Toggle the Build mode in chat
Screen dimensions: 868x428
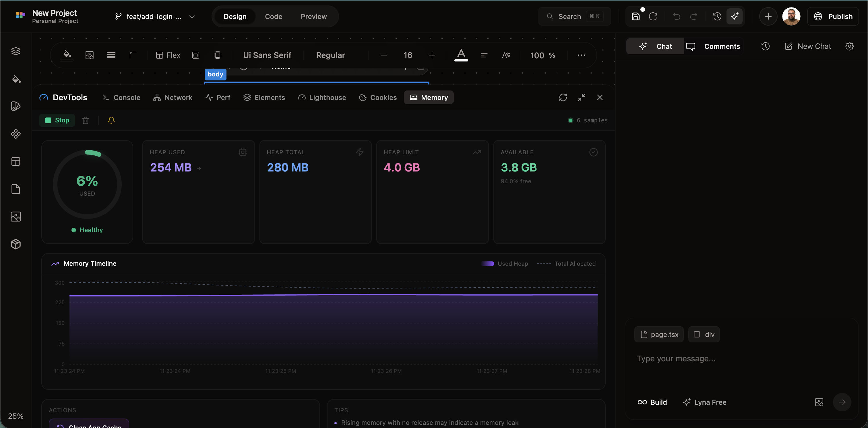click(x=652, y=402)
